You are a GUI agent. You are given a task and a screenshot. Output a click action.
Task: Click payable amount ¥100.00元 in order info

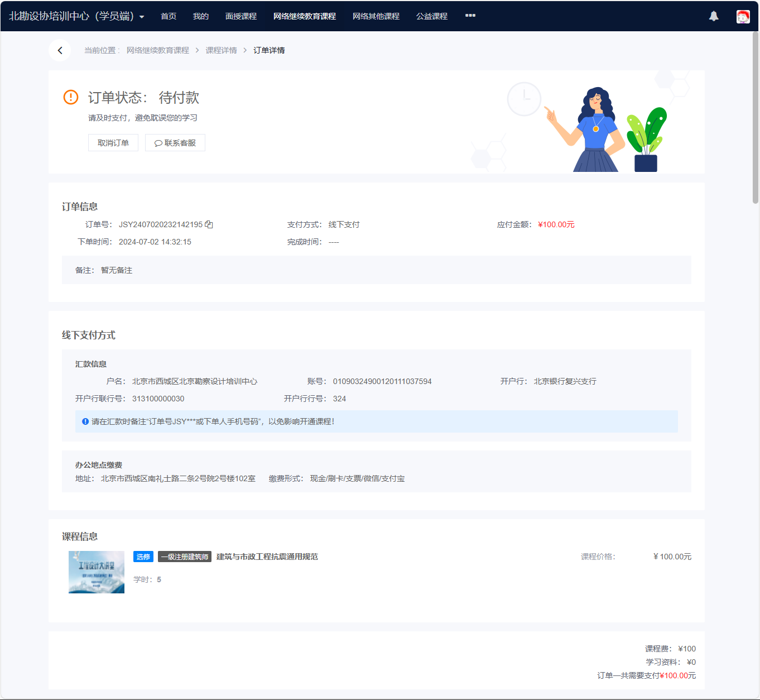(x=556, y=224)
